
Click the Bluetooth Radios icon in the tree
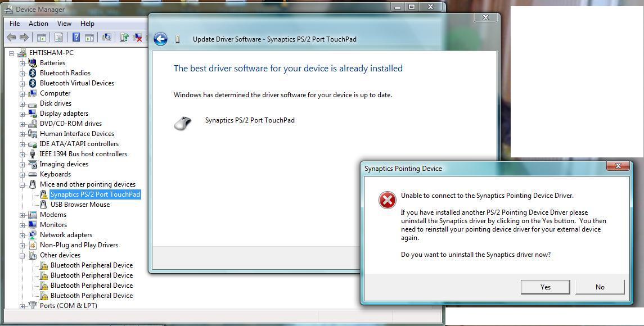click(x=33, y=73)
